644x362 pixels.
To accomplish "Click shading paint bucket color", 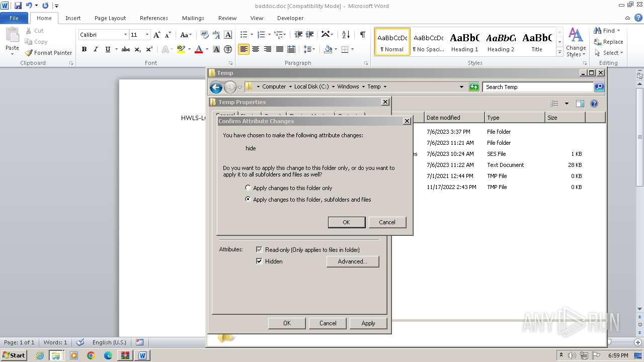I will [328, 49].
